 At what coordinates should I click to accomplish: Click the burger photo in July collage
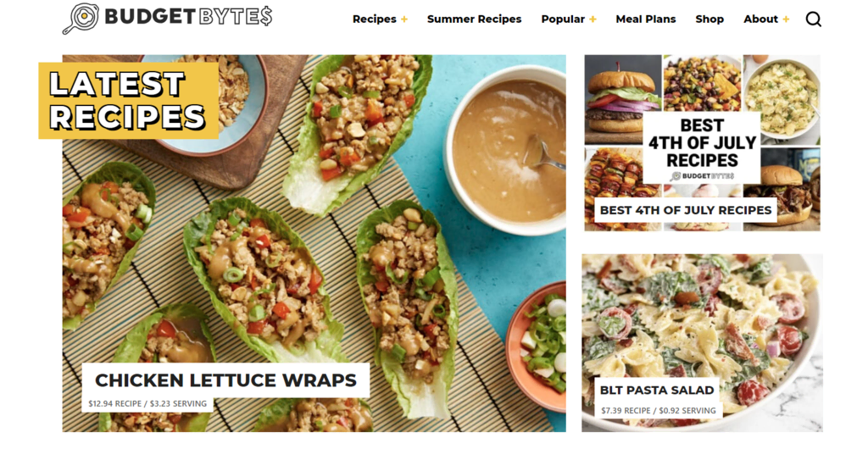[x=623, y=99]
